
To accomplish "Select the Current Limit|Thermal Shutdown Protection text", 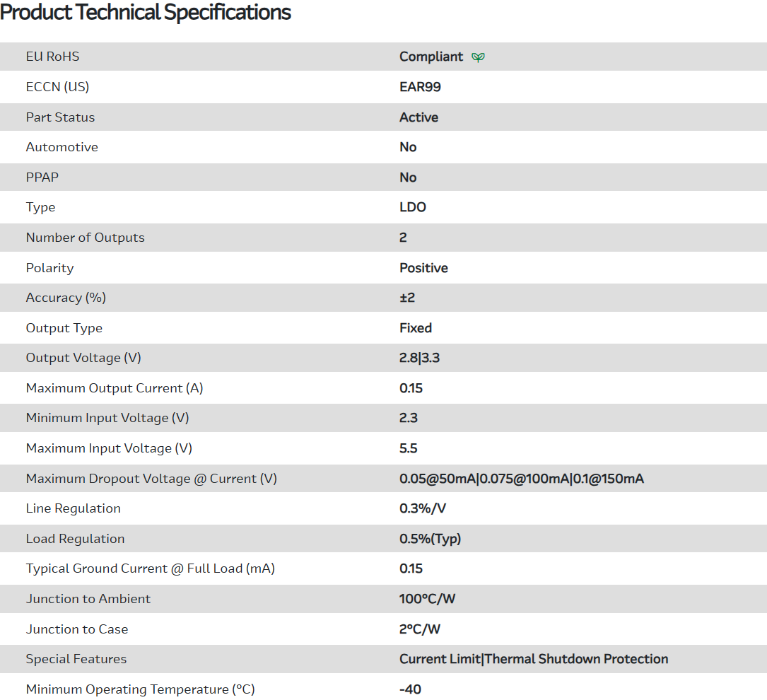I will coord(533,659).
